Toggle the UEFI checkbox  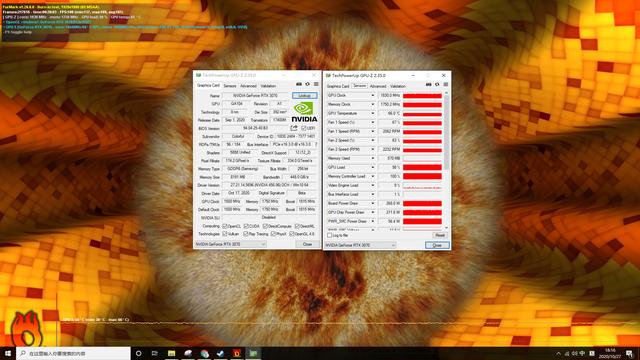coord(303,128)
